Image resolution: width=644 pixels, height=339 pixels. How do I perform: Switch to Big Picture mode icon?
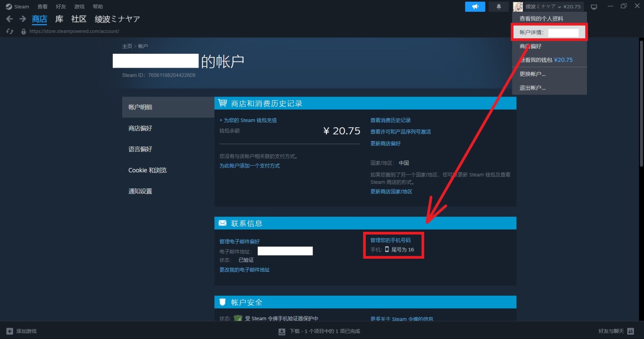(x=594, y=7)
